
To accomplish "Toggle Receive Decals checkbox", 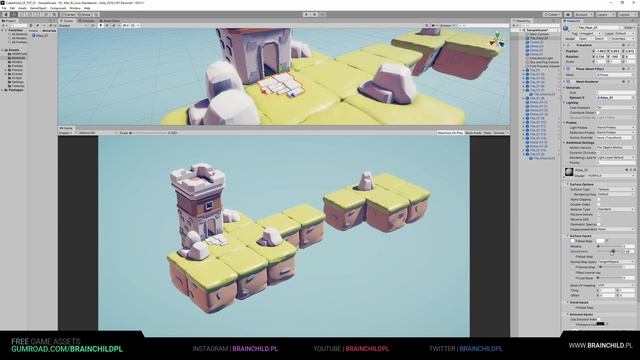I will tap(599, 215).
